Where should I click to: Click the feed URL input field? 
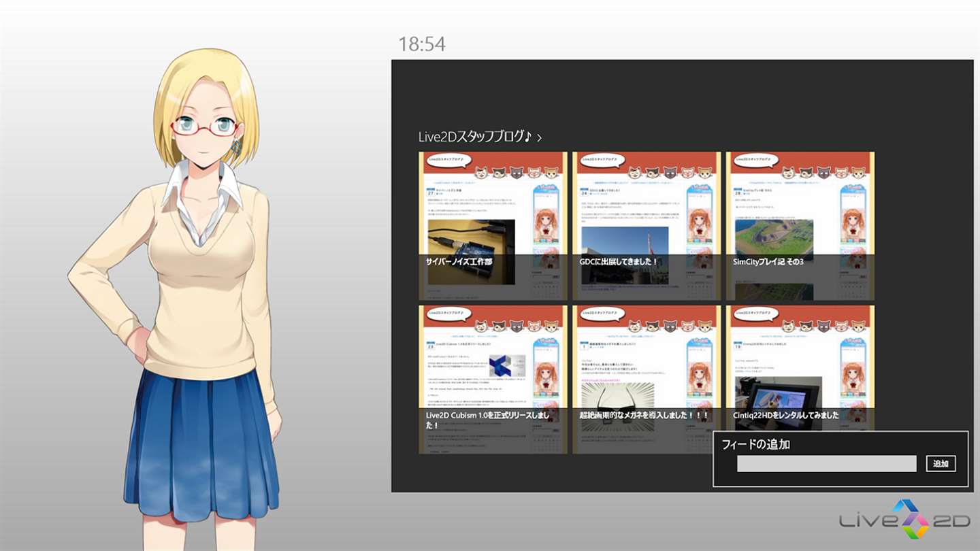827,464
